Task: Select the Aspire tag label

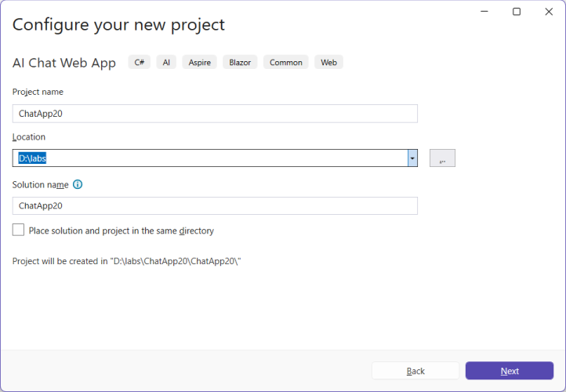Action: 199,63
